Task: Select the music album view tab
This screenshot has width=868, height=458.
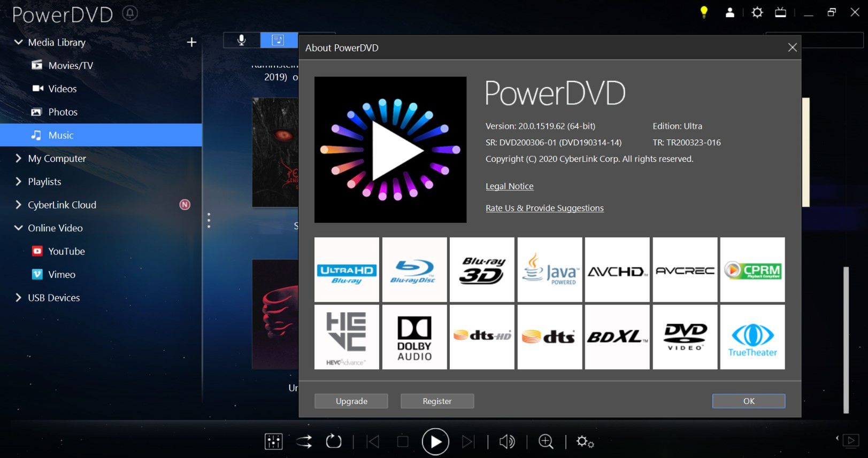Action: (279, 40)
